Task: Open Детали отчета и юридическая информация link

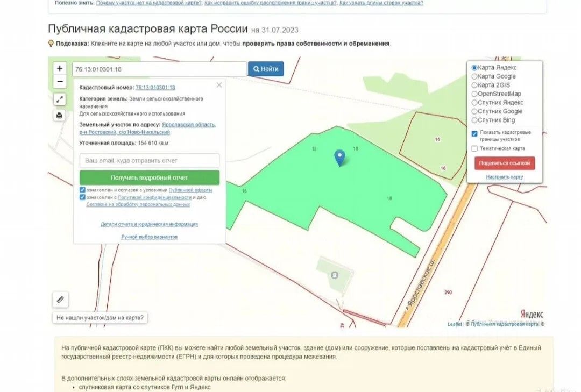Action: 150,224
